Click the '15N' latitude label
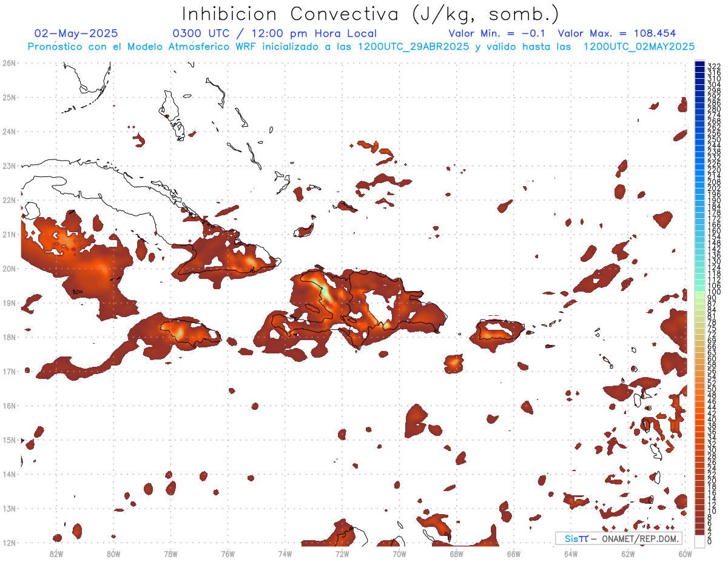 pyautogui.click(x=8, y=440)
